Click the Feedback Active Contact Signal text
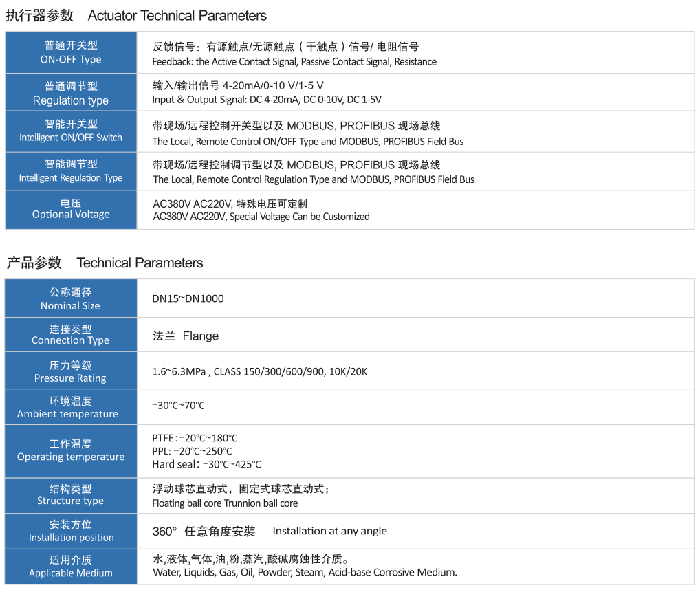Image resolution: width=700 pixels, height=590 pixels. (x=294, y=62)
